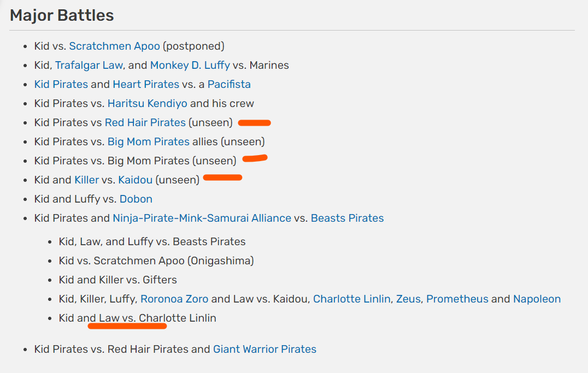Open the Giant Warrior Pirates link
Viewport: 588px width, 373px height.
(264, 350)
